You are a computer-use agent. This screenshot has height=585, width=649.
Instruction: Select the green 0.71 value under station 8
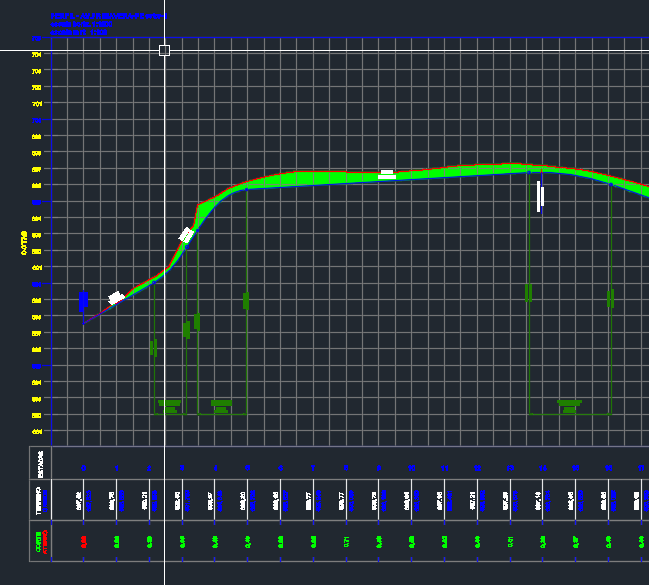coord(346,542)
